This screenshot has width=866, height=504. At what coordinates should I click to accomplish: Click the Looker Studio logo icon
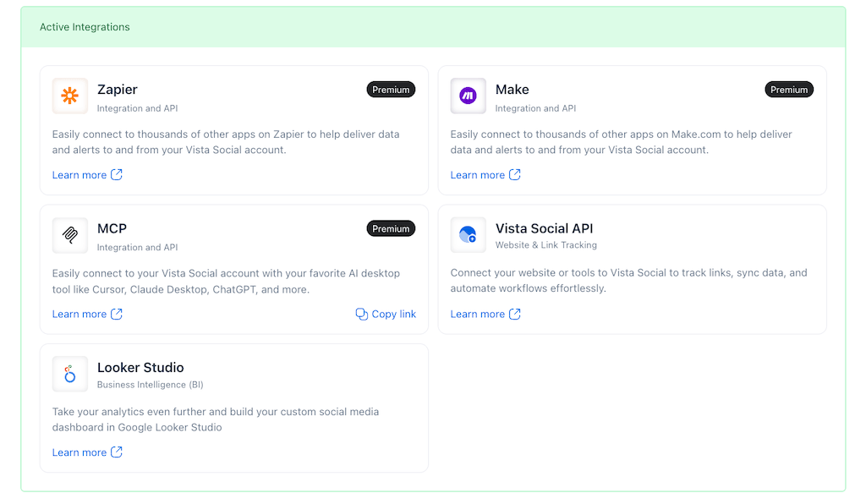pyautogui.click(x=69, y=374)
